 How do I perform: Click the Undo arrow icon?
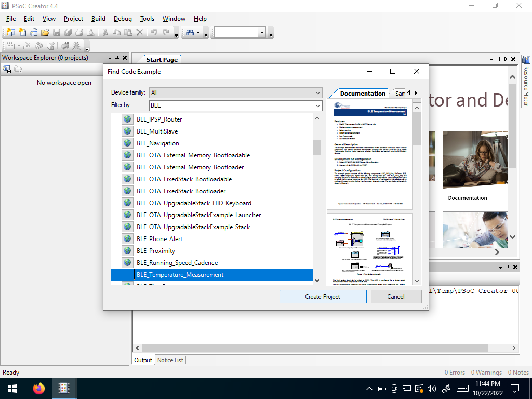tap(154, 33)
